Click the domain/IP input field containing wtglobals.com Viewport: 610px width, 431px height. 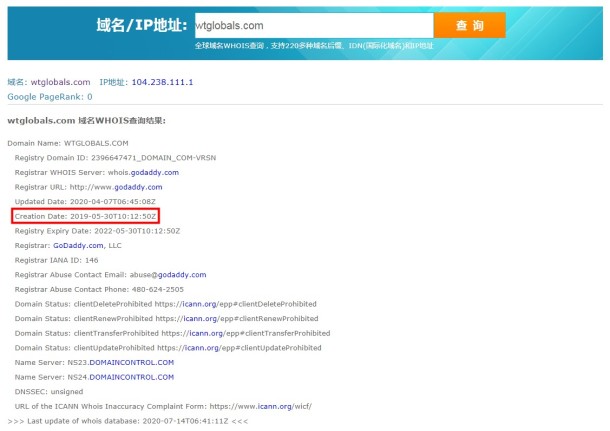314,25
